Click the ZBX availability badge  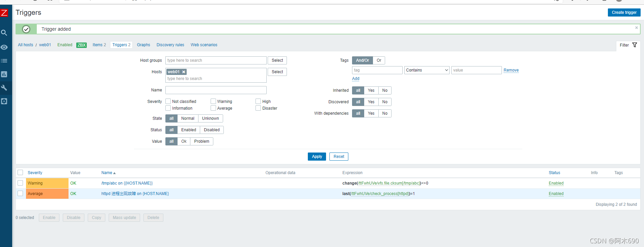(82, 45)
